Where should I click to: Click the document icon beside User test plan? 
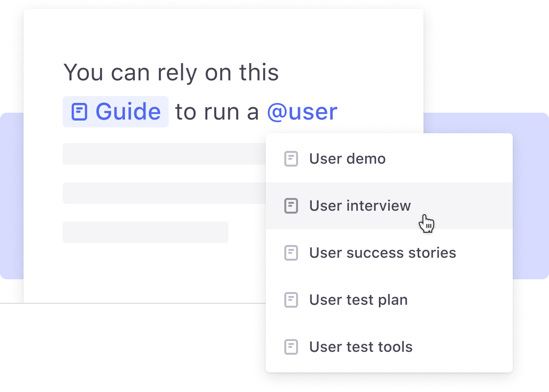291,300
